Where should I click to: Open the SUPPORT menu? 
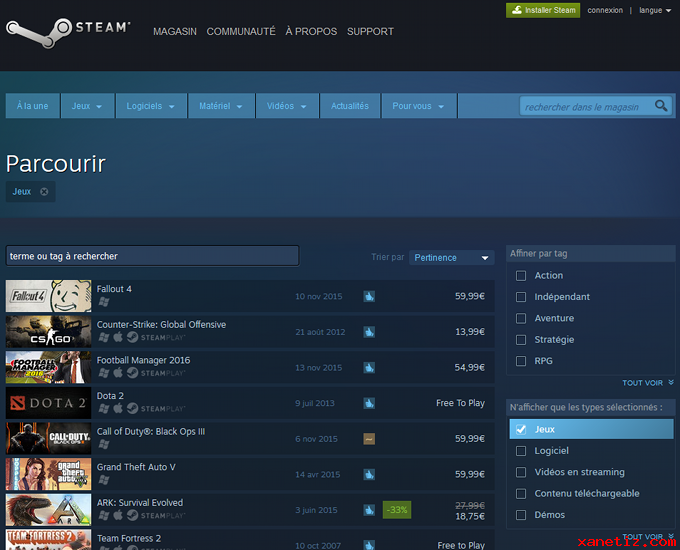[x=370, y=32]
